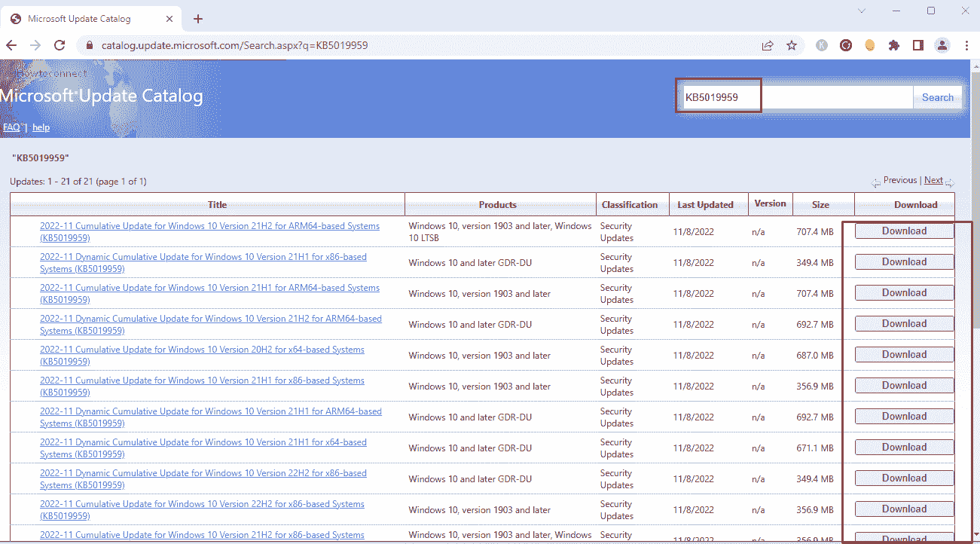
Task: Open the Extensions puzzle-piece menu
Action: 894,45
